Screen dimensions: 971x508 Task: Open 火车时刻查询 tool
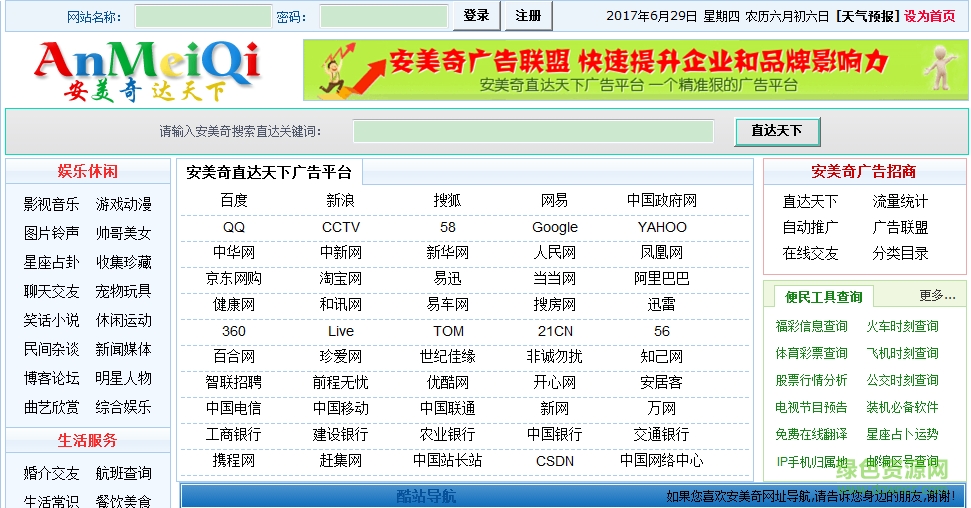tap(902, 326)
